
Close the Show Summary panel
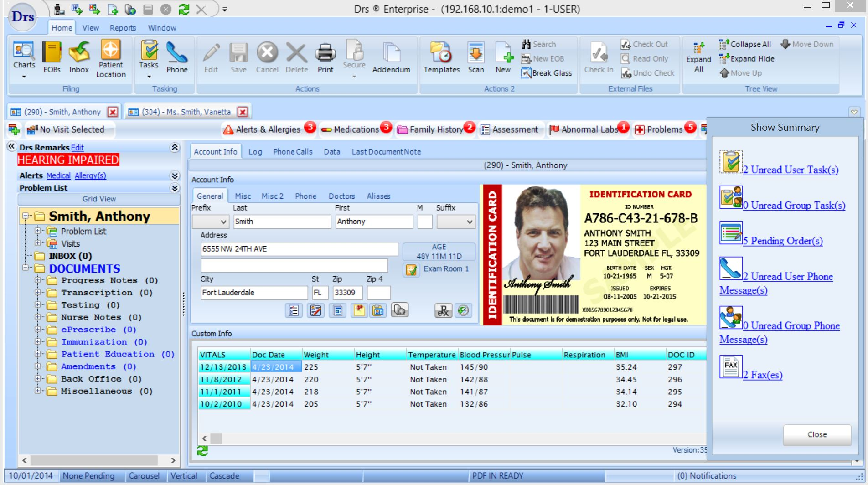(816, 434)
